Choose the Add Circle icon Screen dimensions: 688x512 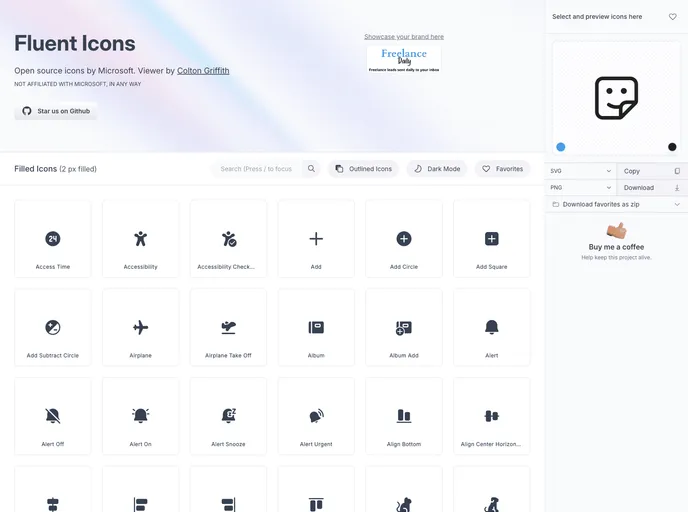pyautogui.click(x=404, y=239)
